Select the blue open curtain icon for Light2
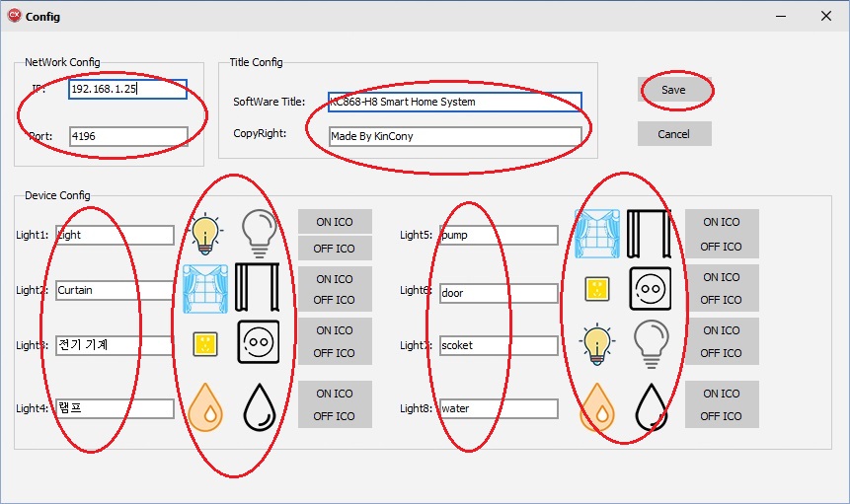 pos(204,288)
